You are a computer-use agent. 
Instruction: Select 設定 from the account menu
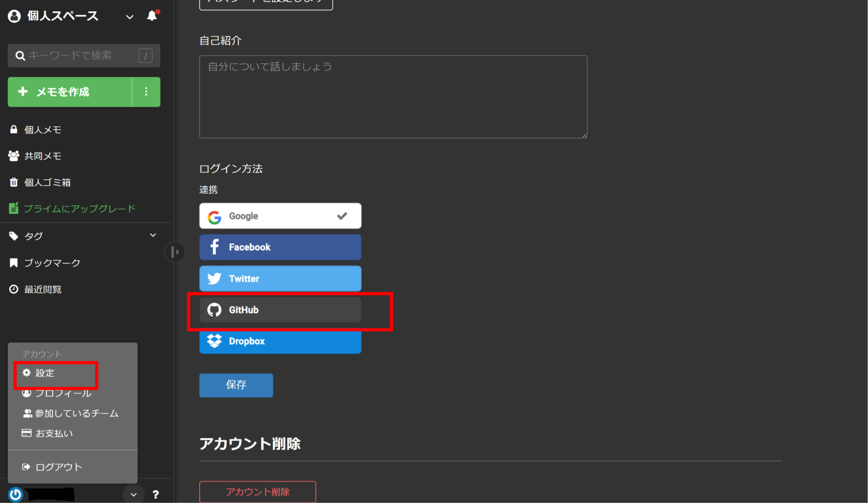coord(44,373)
